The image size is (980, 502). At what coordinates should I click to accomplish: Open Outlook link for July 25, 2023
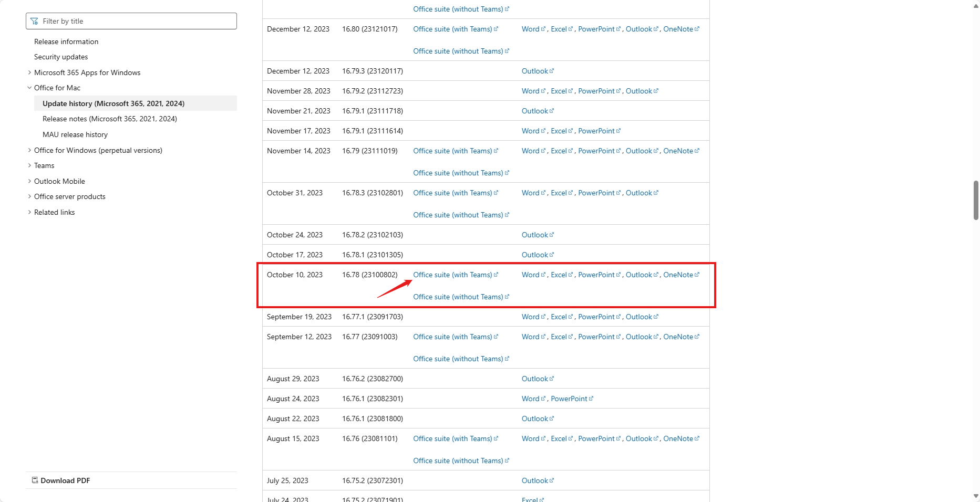click(x=538, y=480)
